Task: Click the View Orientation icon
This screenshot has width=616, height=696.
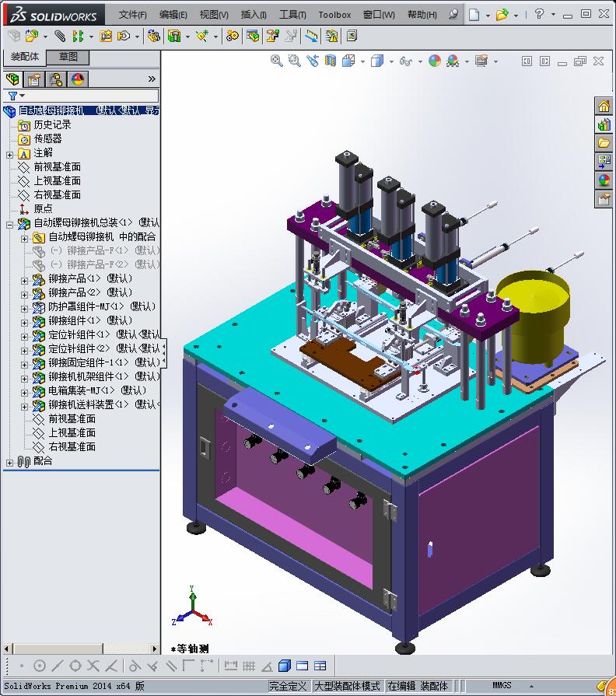Action: (348, 61)
